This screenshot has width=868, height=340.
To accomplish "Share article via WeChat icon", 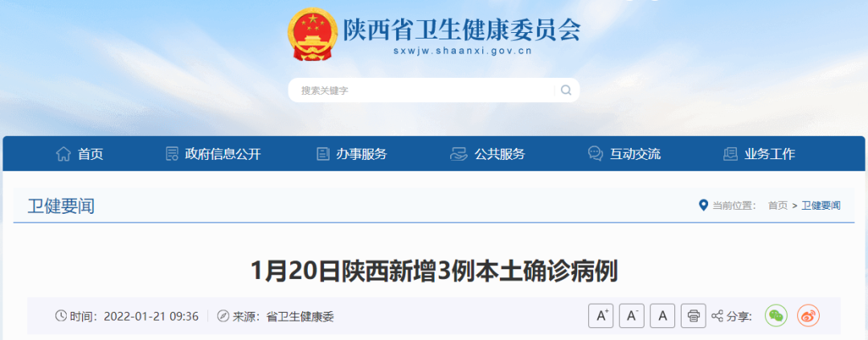I will [776, 316].
